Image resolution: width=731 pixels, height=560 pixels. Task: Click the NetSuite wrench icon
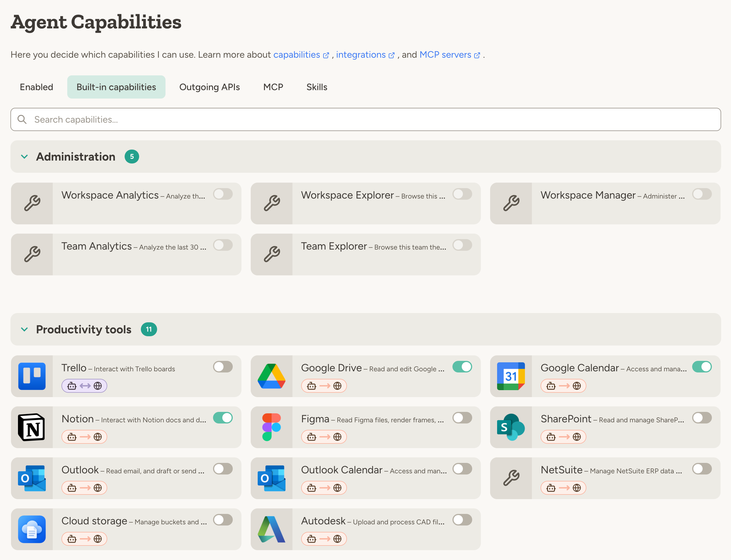[511, 478]
